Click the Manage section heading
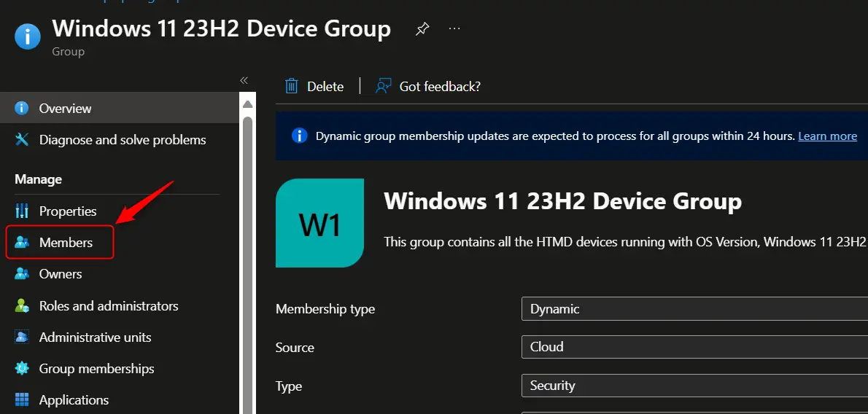The width and height of the screenshot is (868, 414). point(38,179)
